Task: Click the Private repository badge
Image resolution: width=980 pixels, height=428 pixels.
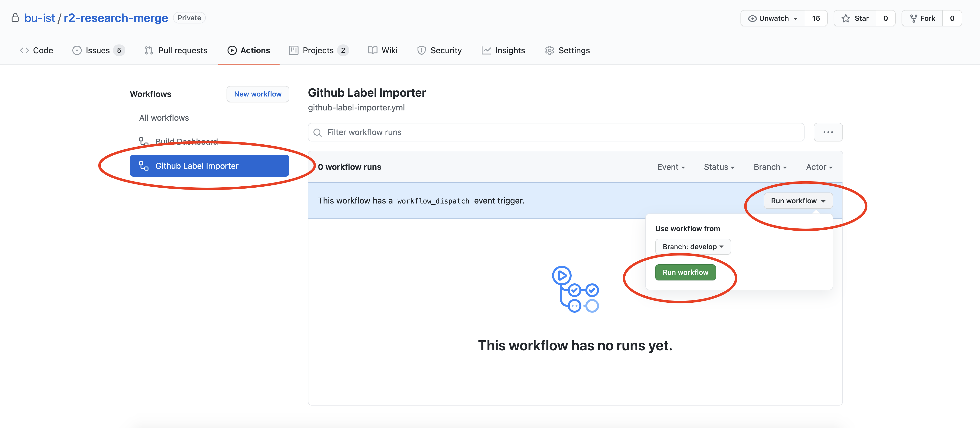Action: coord(189,18)
